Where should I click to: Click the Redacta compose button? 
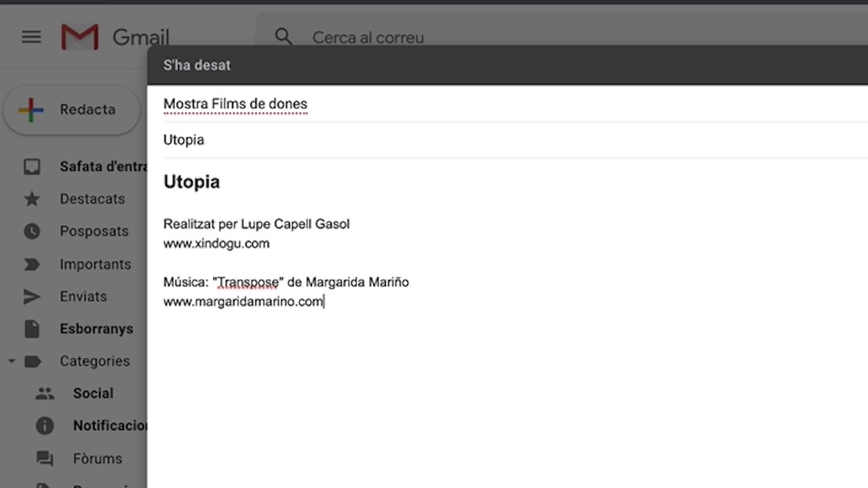(x=72, y=110)
